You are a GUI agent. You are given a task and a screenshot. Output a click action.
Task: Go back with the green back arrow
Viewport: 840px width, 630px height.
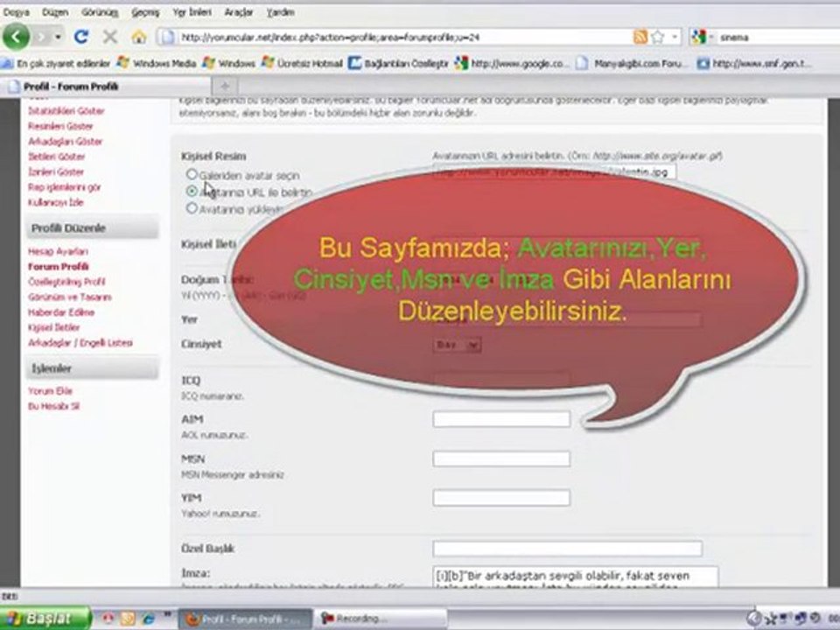point(16,37)
